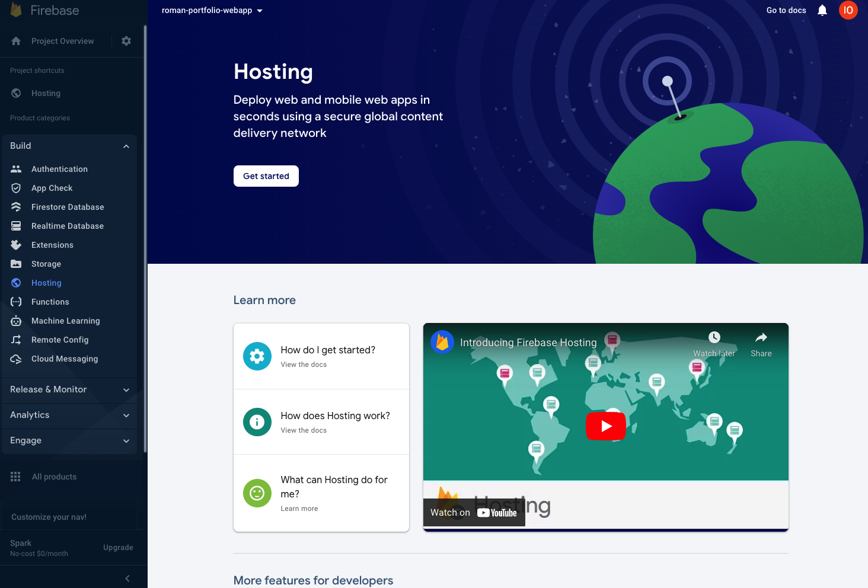
Task: Collapse the sidebar navigation arrow
Action: pyautogui.click(x=127, y=579)
